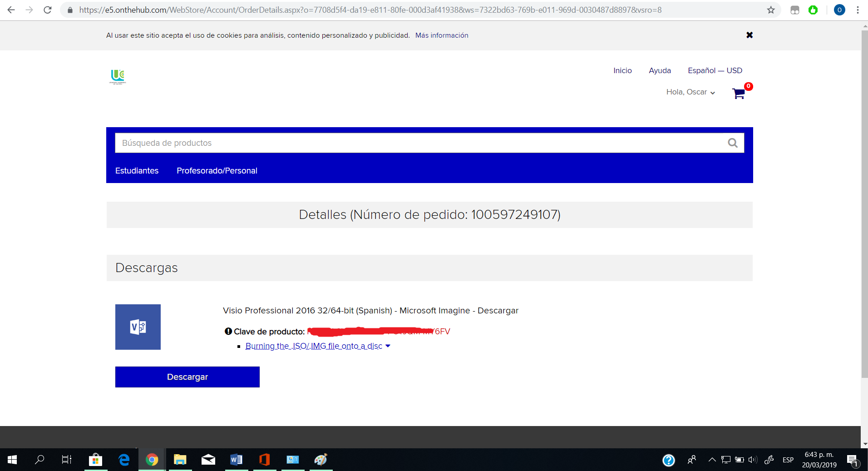The width and height of the screenshot is (868, 471).
Task: Open the Windows Start menu
Action: (x=12, y=460)
